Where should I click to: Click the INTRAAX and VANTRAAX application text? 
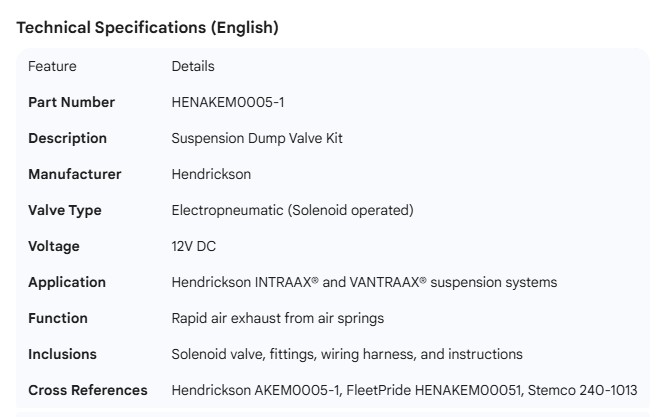click(364, 282)
